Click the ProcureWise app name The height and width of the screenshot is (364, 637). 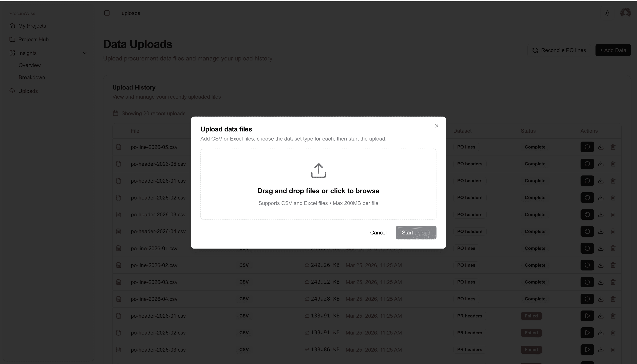[22, 13]
